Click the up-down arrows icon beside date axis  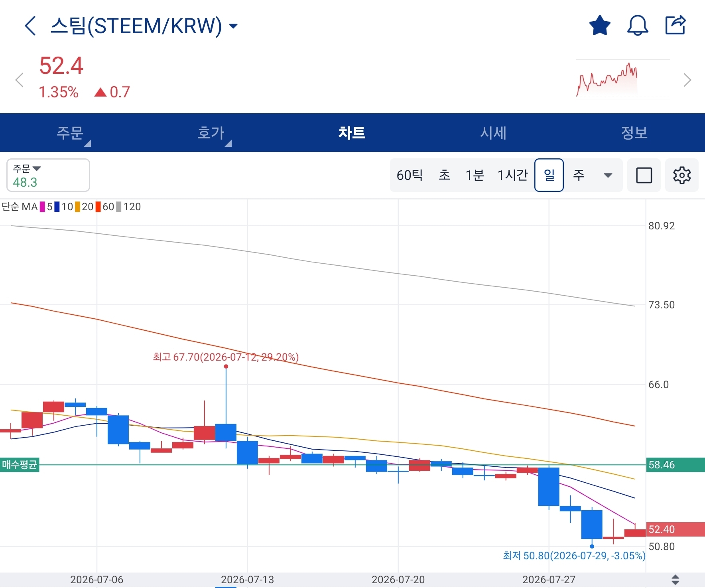pos(675,580)
